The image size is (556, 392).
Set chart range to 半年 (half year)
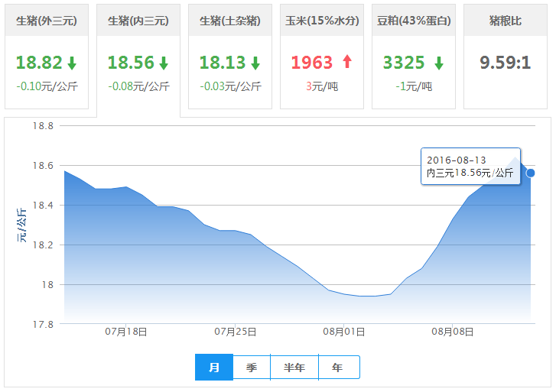click(x=294, y=368)
